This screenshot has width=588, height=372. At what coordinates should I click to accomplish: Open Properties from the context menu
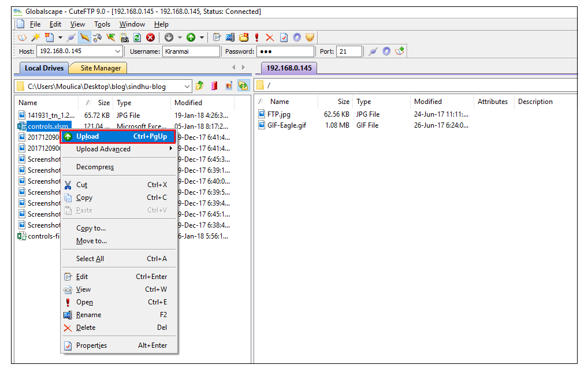(118, 345)
